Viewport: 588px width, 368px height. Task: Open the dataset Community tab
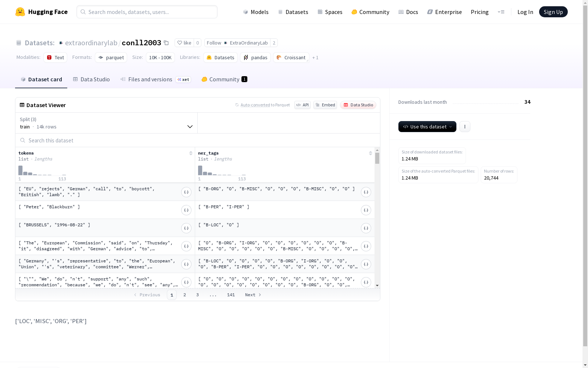pyautogui.click(x=225, y=79)
